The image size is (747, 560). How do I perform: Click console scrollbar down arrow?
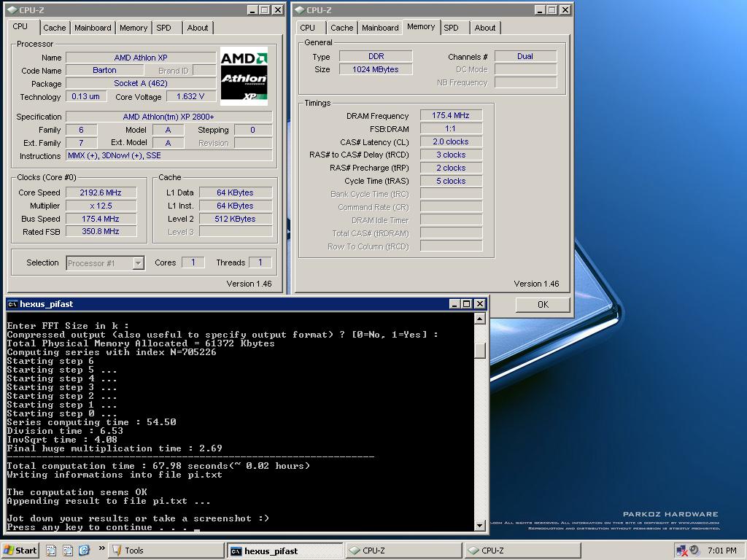point(480,525)
